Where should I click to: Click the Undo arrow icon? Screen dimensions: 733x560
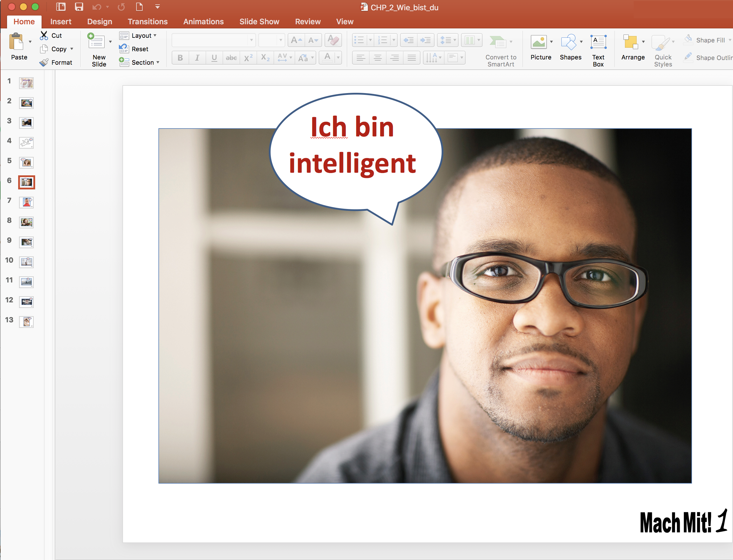coord(97,7)
